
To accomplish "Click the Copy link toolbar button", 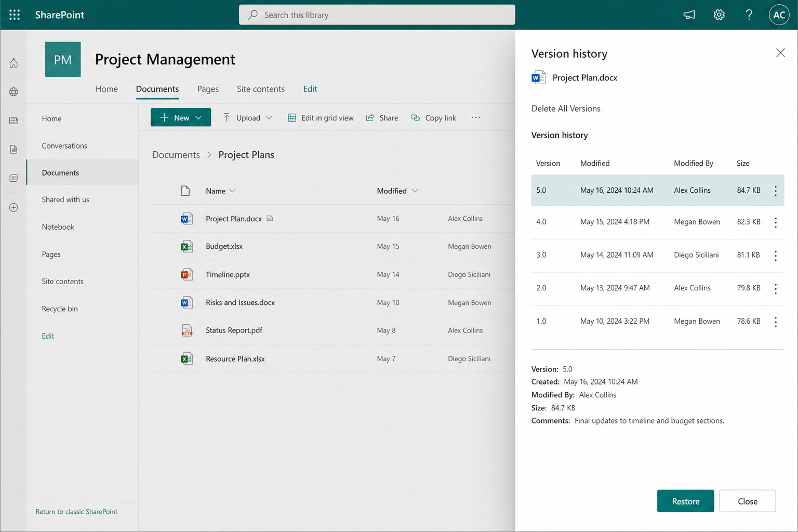I will click(433, 118).
